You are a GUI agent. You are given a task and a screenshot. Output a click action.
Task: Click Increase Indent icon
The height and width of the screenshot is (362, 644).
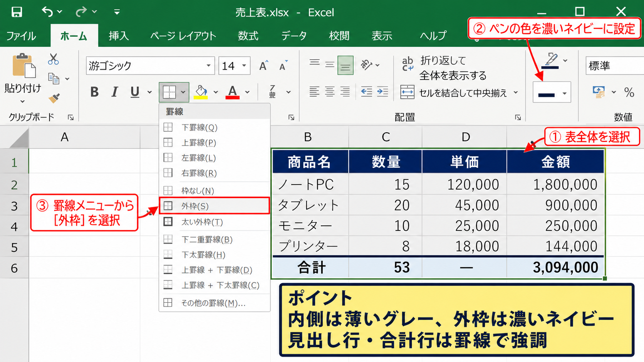tap(382, 92)
